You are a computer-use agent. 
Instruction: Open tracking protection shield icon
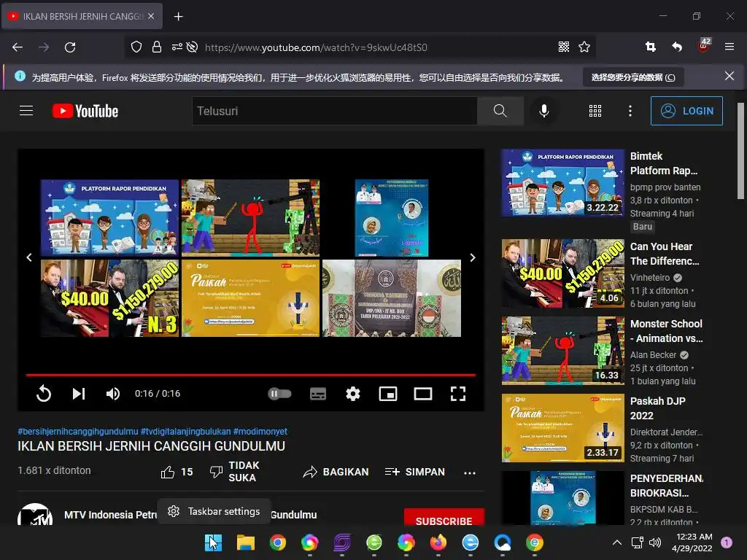pyautogui.click(x=136, y=47)
